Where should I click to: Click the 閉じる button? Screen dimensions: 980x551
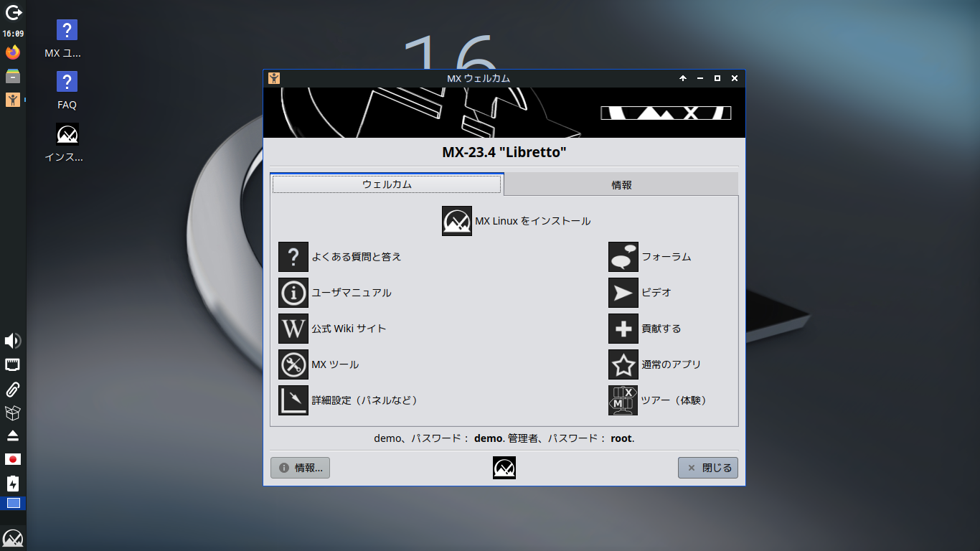coord(708,468)
